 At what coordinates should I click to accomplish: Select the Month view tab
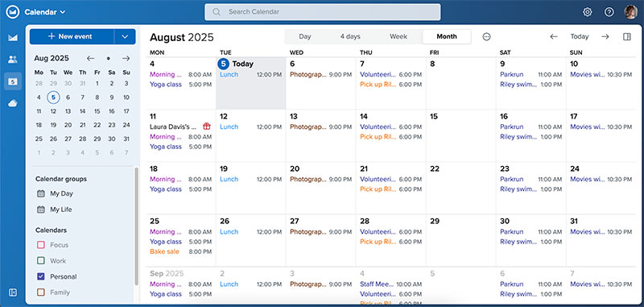[447, 36]
